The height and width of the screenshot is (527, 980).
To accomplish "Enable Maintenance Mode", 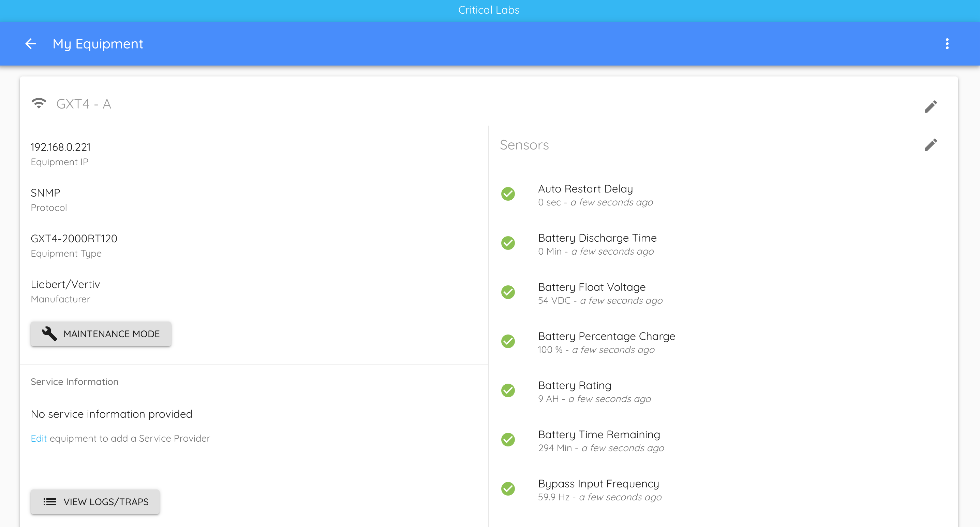I will click(101, 334).
